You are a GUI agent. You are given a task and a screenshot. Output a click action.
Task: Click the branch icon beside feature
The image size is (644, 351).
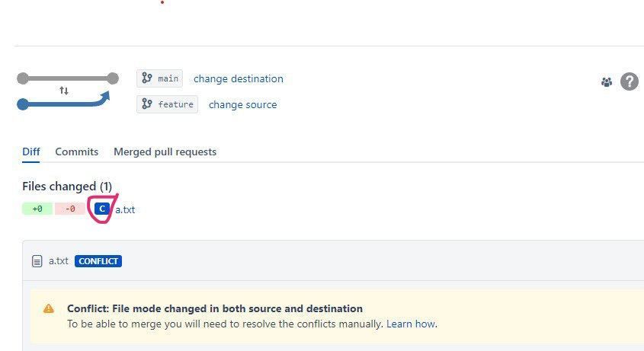tap(146, 104)
